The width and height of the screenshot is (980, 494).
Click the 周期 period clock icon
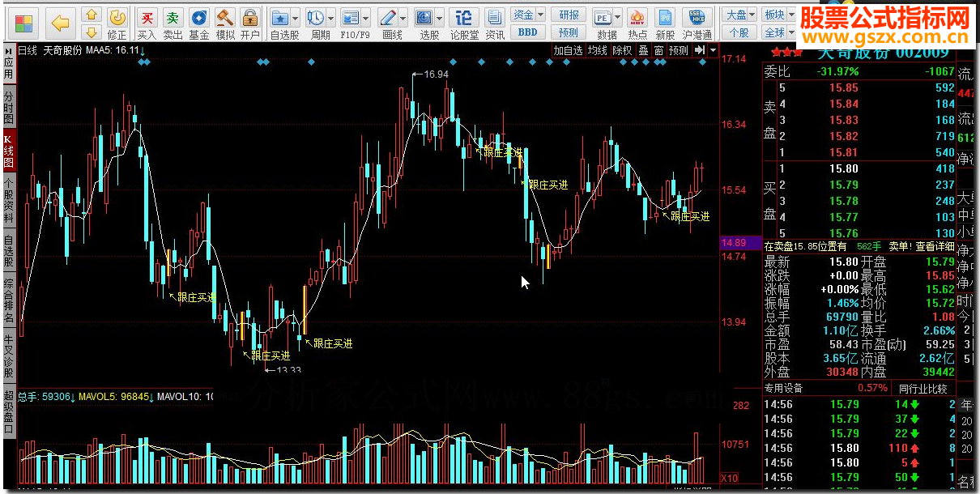317,17
